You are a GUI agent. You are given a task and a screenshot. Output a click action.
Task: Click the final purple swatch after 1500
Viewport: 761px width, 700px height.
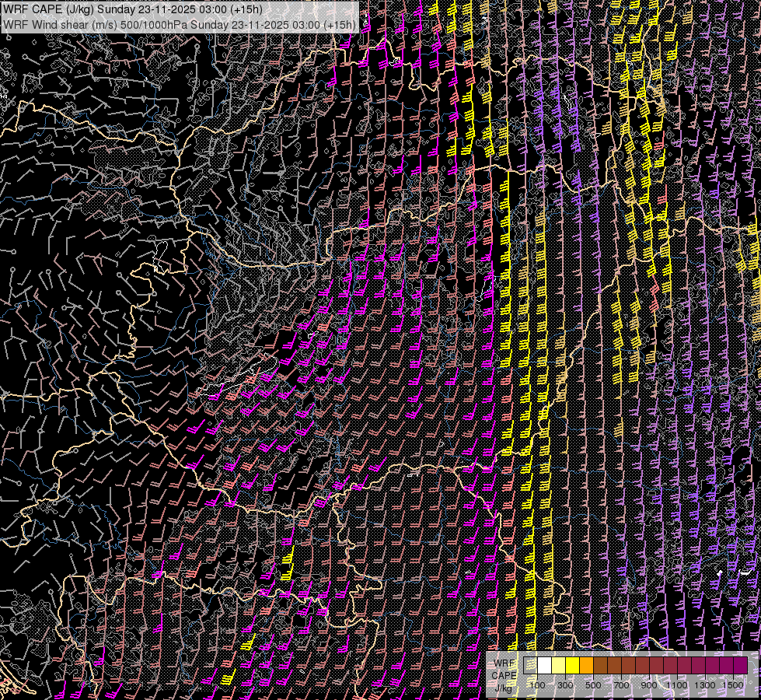[x=741, y=666]
